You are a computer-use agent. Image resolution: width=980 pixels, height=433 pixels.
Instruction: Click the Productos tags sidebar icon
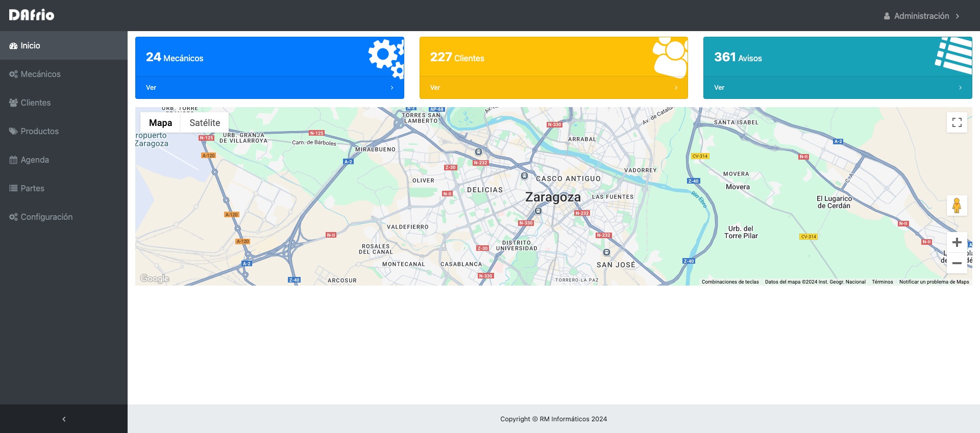[x=13, y=132]
